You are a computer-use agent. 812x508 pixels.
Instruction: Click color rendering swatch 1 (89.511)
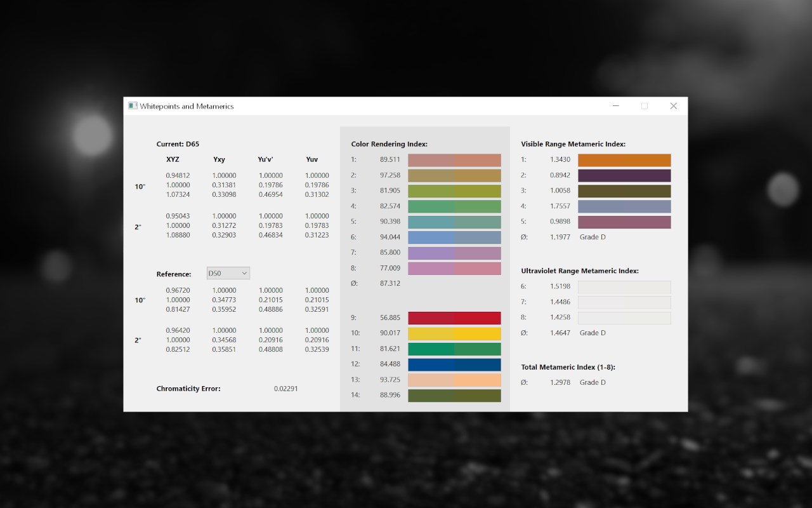[454, 160]
